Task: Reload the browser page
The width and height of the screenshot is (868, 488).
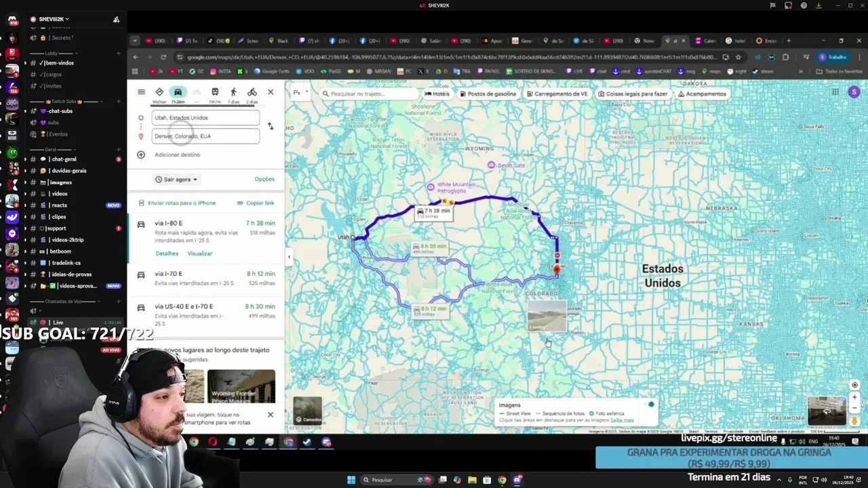Action: click(163, 58)
